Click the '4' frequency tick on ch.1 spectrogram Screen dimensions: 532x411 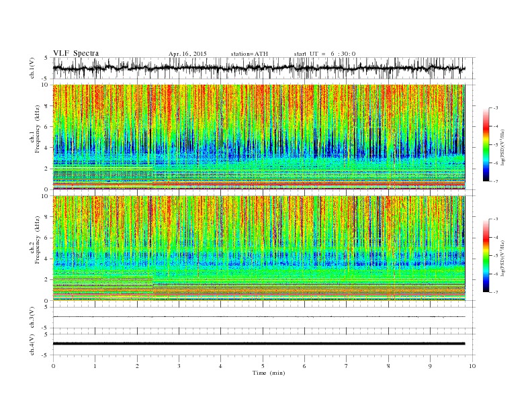point(47,148)
